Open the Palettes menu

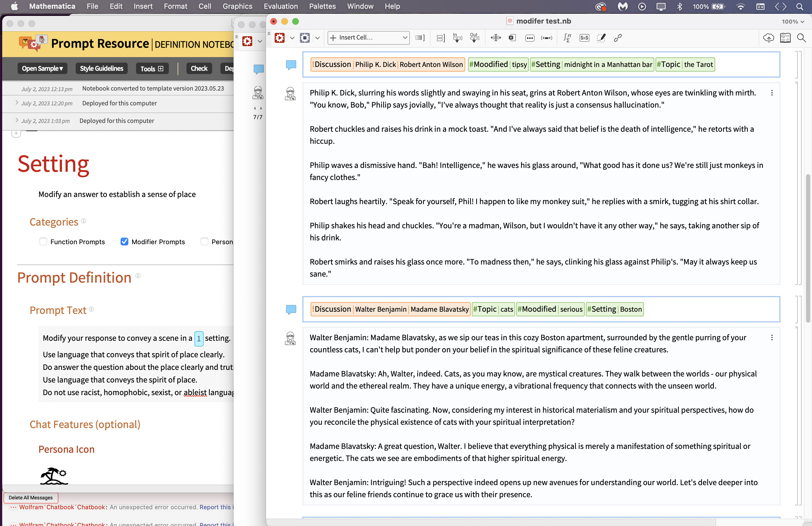(x=322, y=6)
